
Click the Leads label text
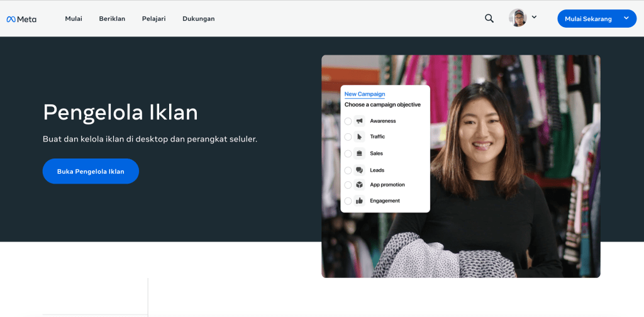point(377,170)
